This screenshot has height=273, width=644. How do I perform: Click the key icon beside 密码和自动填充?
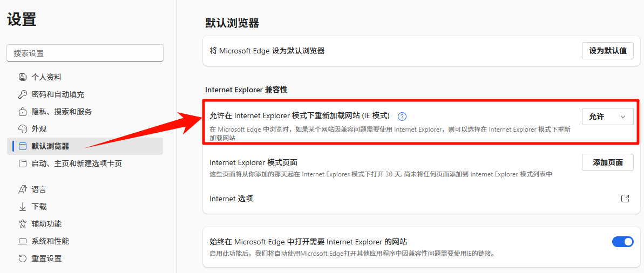(x=23, y=94)
